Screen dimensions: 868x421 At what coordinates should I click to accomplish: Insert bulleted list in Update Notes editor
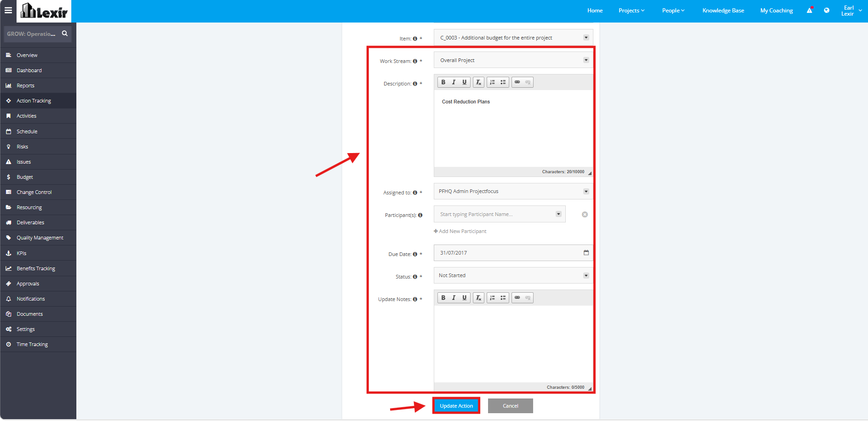503,298
